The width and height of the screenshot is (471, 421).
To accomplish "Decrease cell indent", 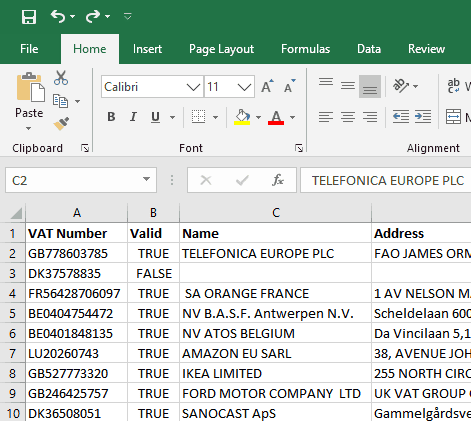I will pos(401,117).
